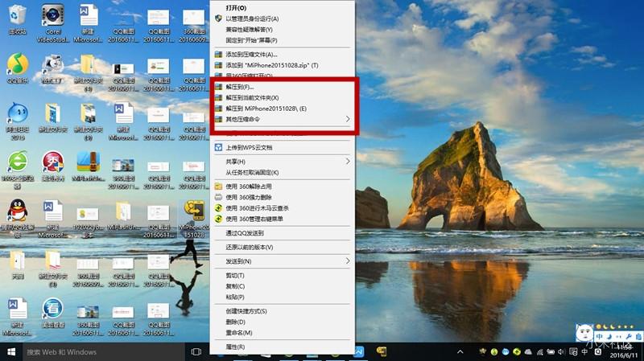Open Corel VideoStudio shortcut on desktop
Image resolution: width=644 pixels, height=361 pixels.
pos(52,23)
